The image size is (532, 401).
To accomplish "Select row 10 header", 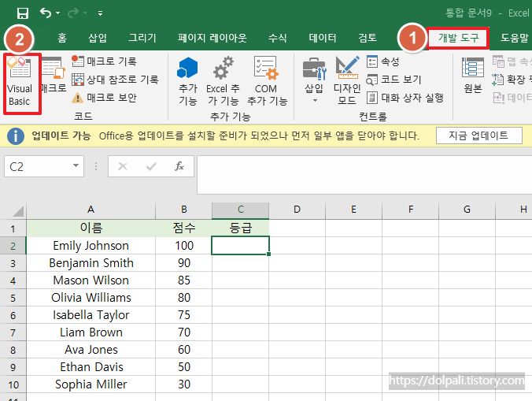I will 13,384.
